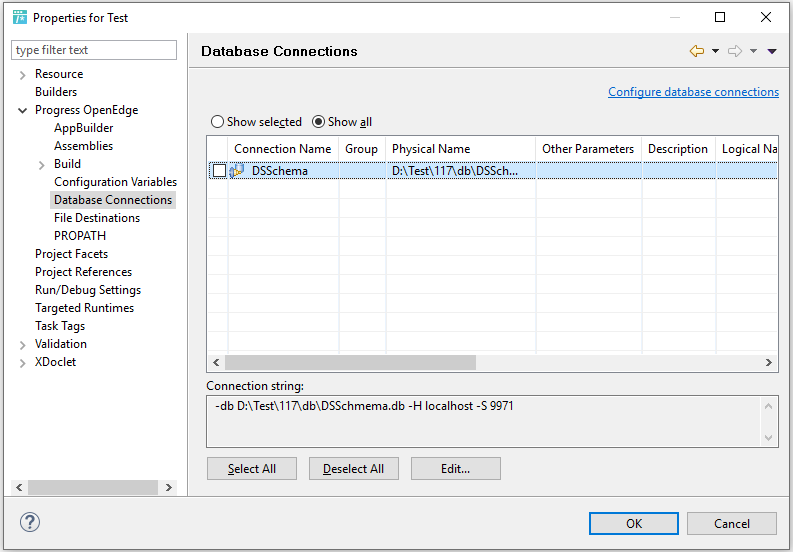Click the Cancel button
This screenshot has height=552, width=793.
732,523
